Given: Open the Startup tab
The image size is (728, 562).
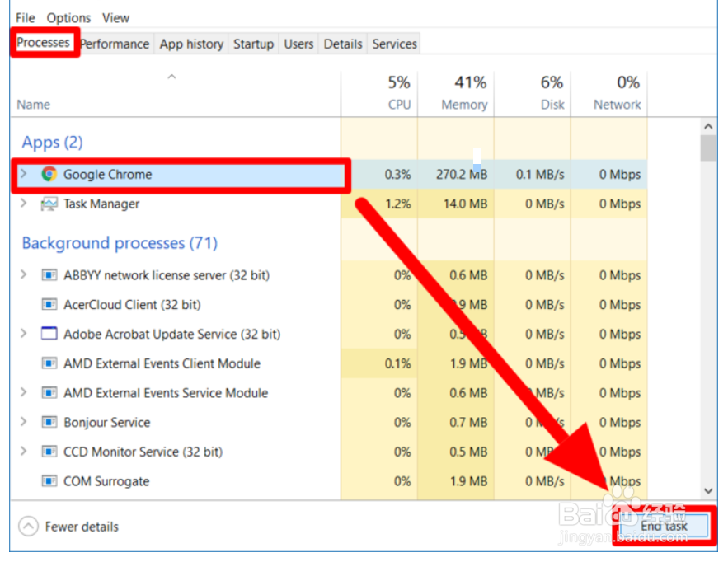Looking at the screenshot, I should 253,44.
